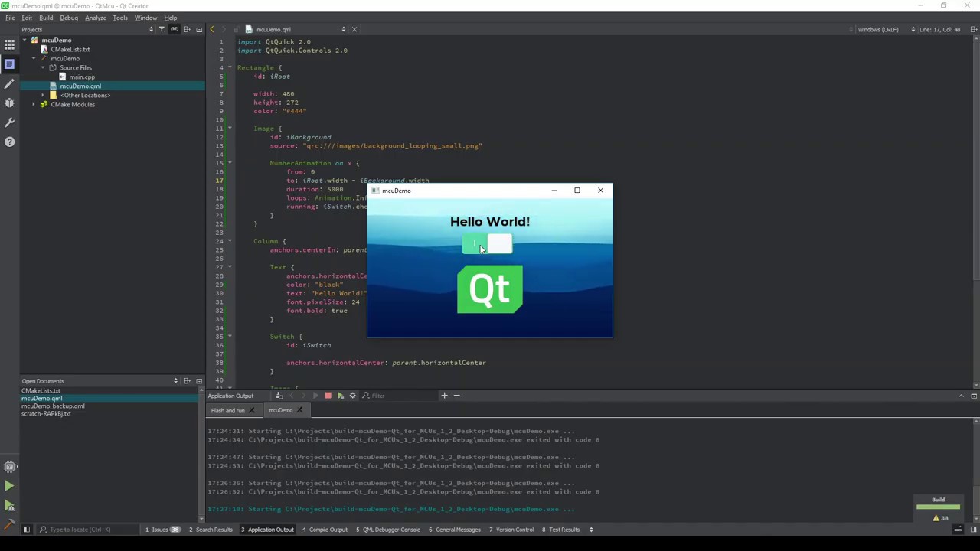The image size is (980, 551).
Task: Switch to the Flash and run output tab
Action: tap(227, 411)
